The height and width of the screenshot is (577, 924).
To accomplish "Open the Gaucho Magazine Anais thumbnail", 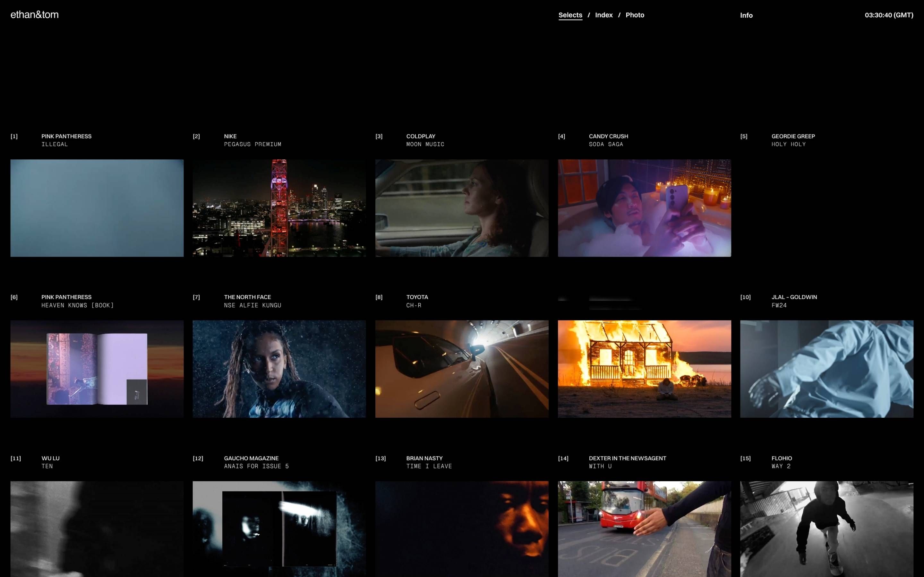I will (x=279, y=529).
